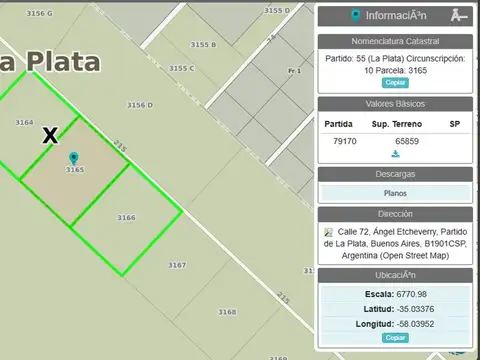
Task: Click the 3165 parcel number label
Action: tap(75, 170)
